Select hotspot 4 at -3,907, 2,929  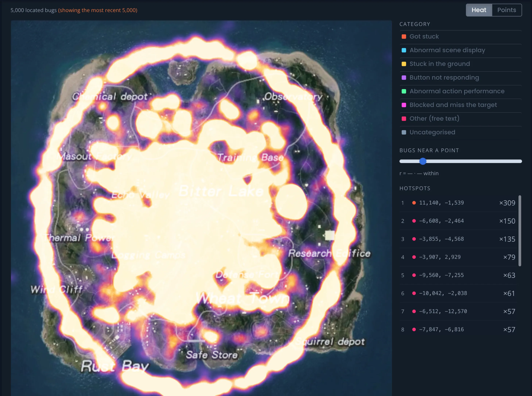click(x=458, y=257)
